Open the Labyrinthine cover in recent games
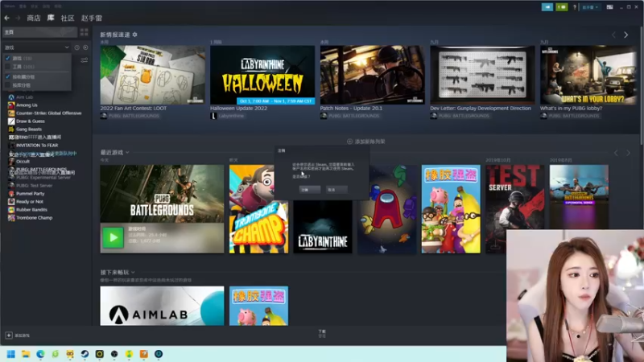Screen dimensions: 644x362 click(x=323, y=227)
